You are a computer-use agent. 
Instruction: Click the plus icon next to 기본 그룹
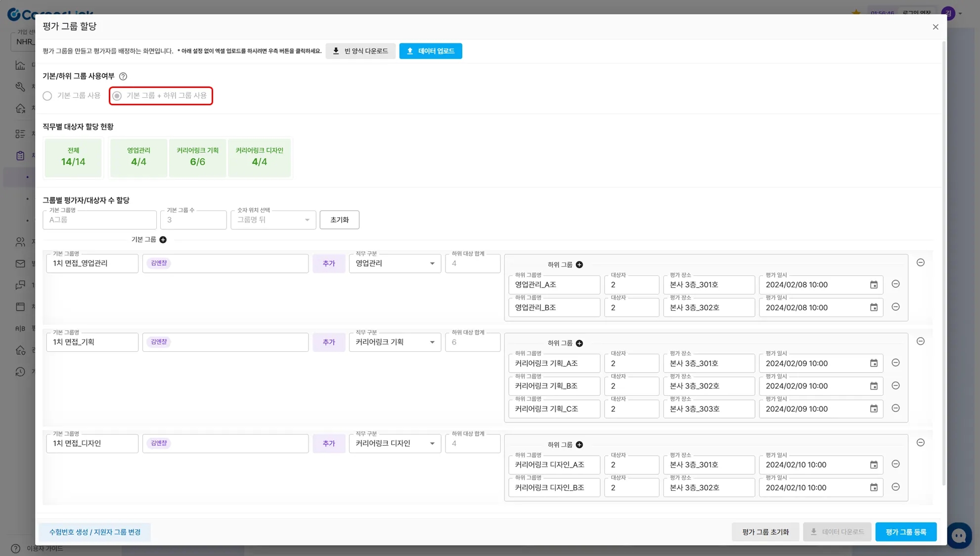163,240
